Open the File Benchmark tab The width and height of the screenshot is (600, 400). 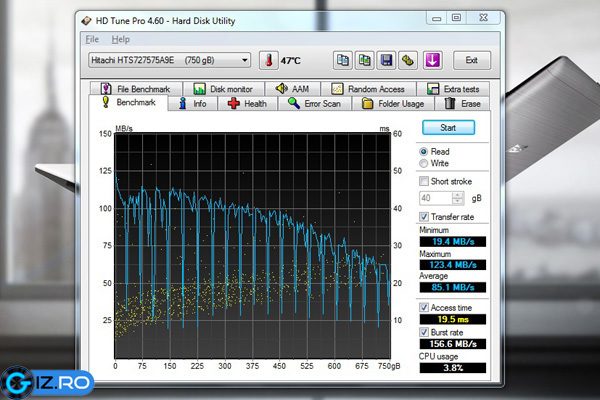(136, 89)
